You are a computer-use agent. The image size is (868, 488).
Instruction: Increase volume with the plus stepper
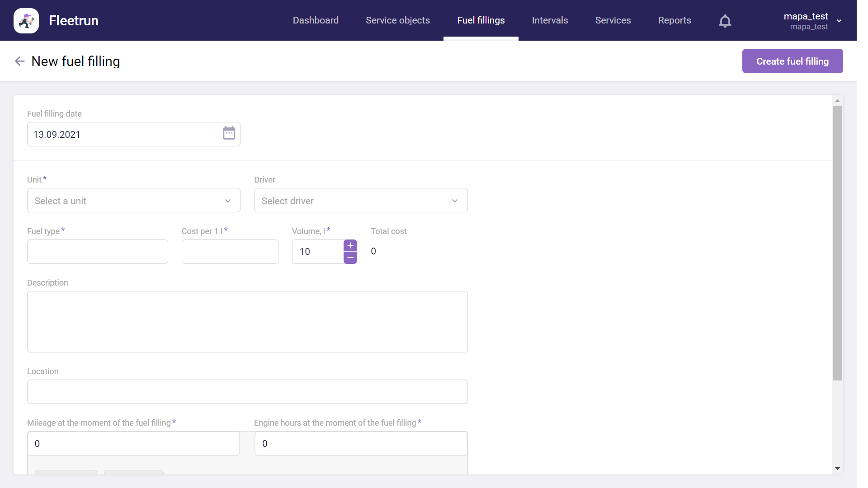[350, 245]
